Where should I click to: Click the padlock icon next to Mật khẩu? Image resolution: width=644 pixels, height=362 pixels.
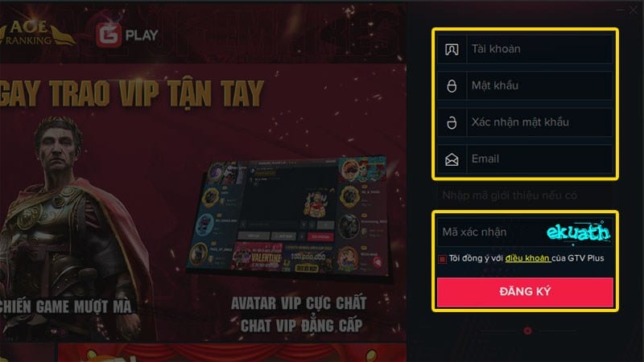[452, 86]
